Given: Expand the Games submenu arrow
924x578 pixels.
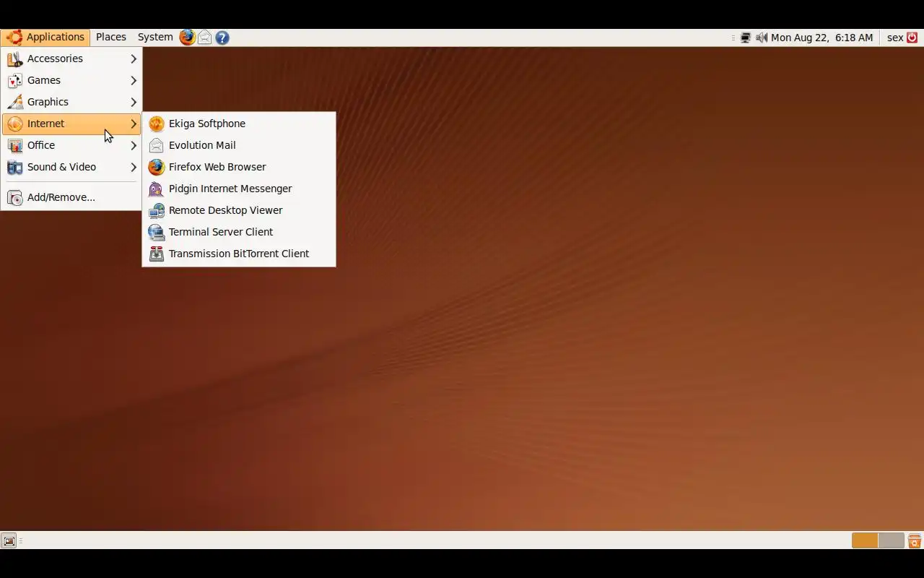Looking at the screenshot, I should (134, 80).
